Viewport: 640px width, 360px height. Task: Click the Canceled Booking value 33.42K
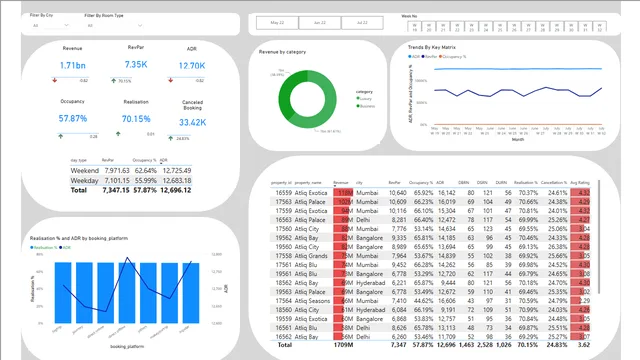(x=192, y=122)
